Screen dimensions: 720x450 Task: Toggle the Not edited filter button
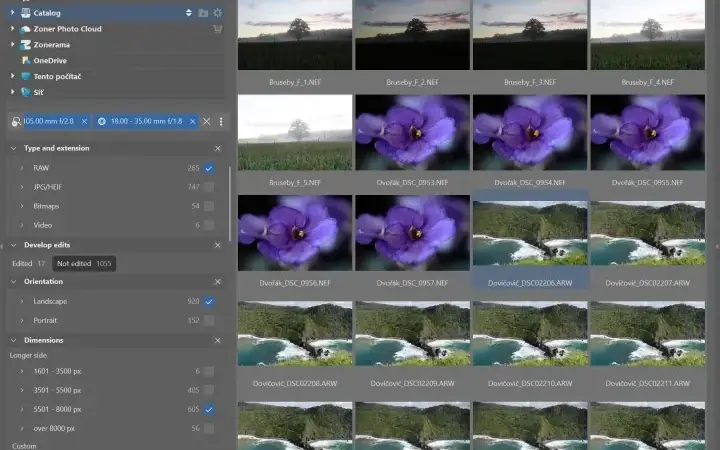(x=84, y=264)
